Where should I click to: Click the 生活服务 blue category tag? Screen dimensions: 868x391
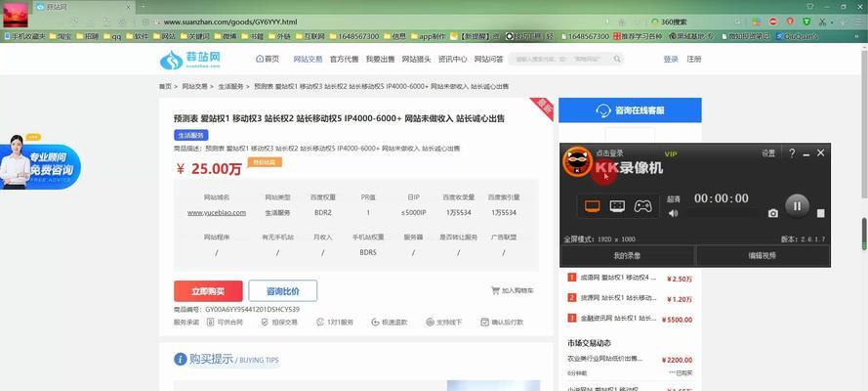coord(191,135)
